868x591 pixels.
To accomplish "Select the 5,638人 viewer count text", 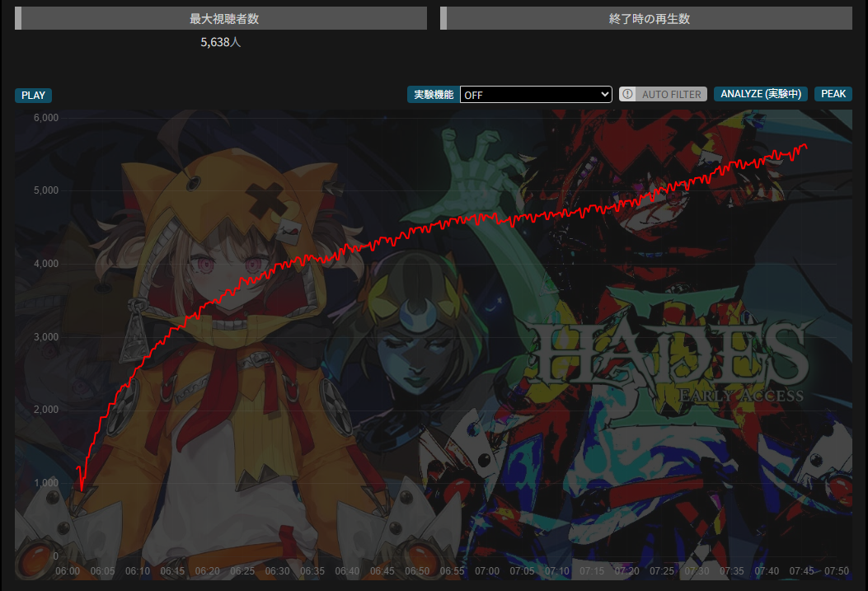I will click(221, 42).
